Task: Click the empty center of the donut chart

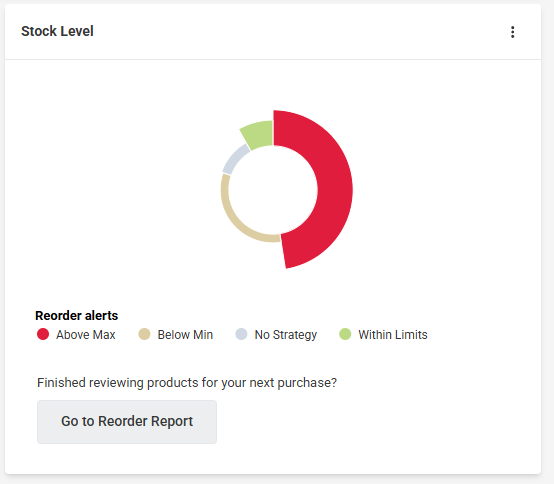Action: click(x=273, y=190)
